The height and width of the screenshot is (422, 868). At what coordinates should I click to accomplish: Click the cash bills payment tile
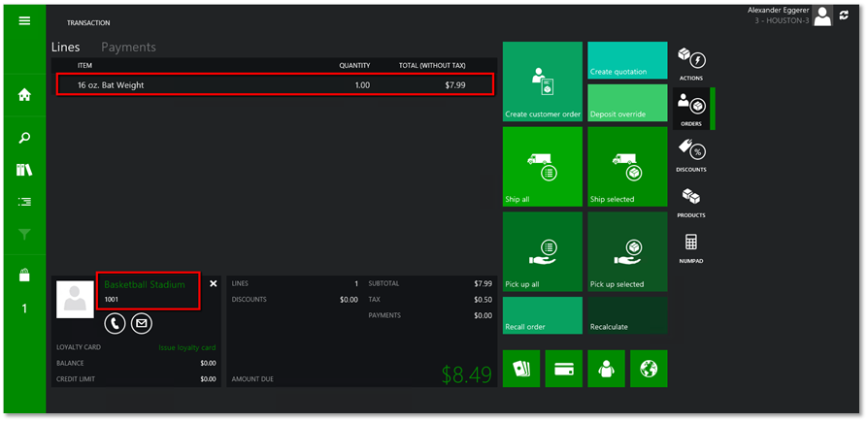521,369
